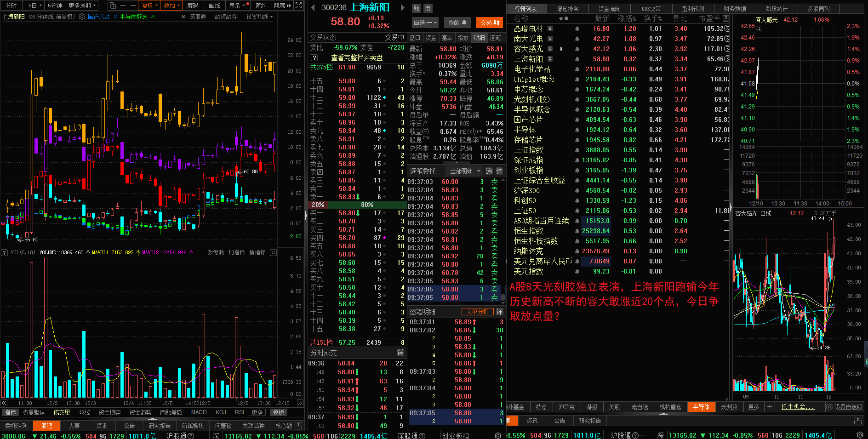868x439 pixels.
Task: Toggle 简约 simplified view
Action: click(261, 6)
